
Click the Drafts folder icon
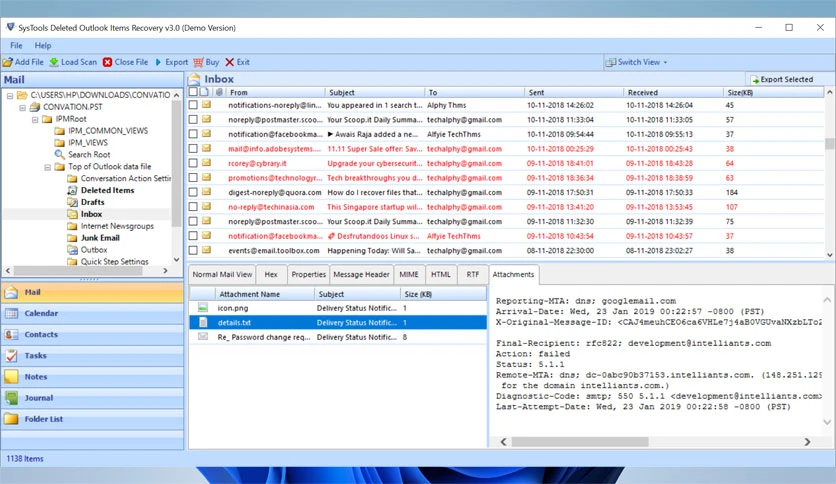73,202
